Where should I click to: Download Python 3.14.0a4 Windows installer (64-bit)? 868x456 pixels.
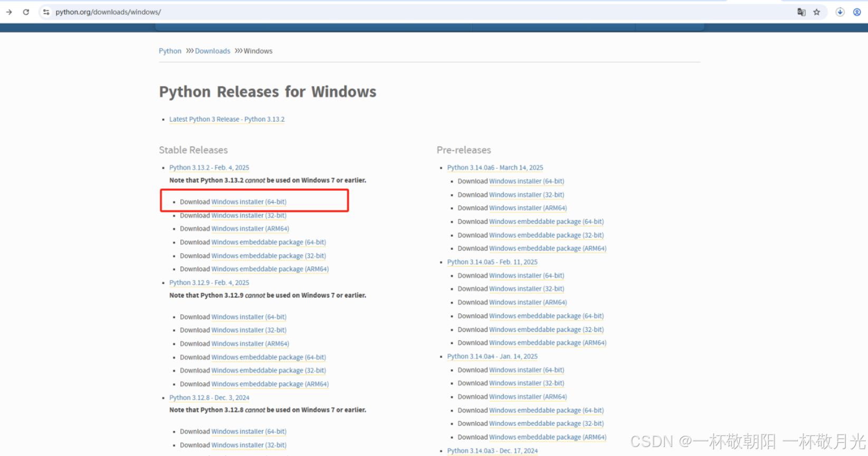coord(527,371)
